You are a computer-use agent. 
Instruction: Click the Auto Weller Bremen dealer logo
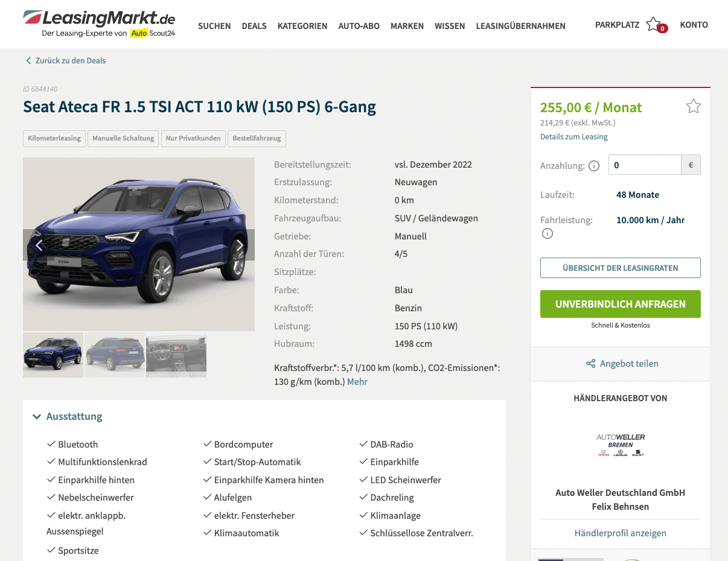(621, 445)
